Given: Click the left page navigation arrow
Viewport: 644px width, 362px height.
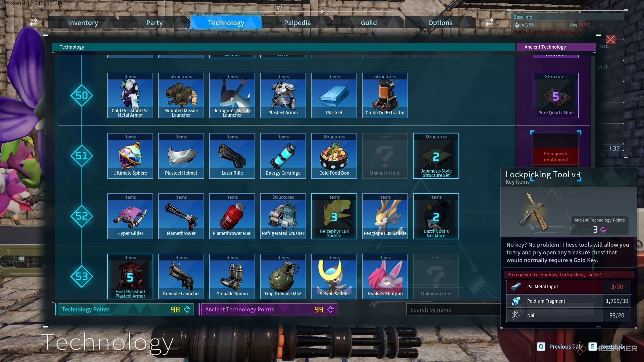Looking at the screenshot, I should (x=33, y=22).
